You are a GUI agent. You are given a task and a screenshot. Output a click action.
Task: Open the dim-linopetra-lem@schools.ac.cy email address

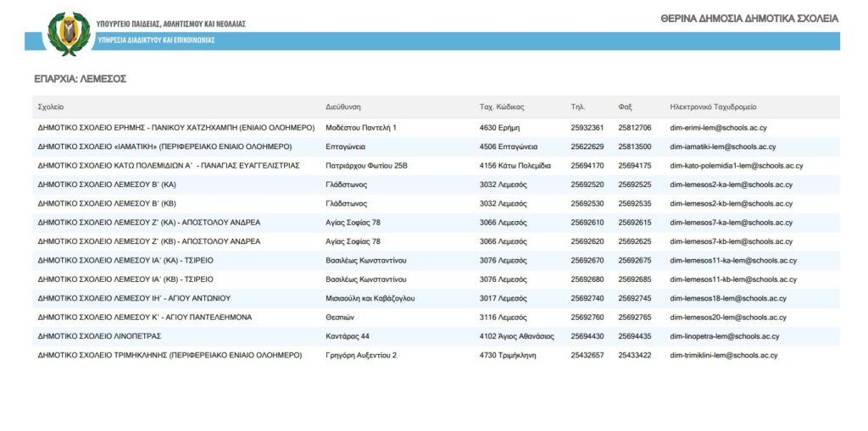724,336
